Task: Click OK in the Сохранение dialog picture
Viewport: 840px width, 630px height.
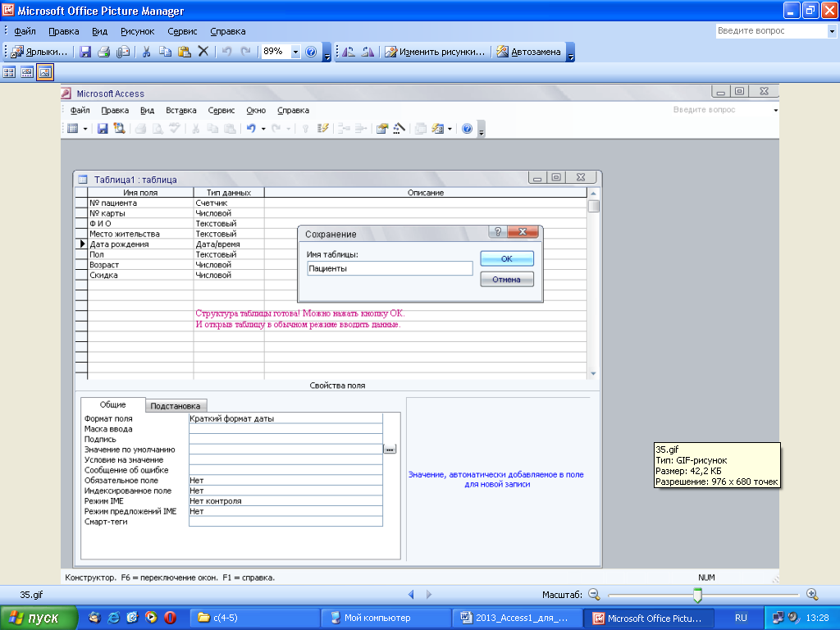Action: (507, 258)
